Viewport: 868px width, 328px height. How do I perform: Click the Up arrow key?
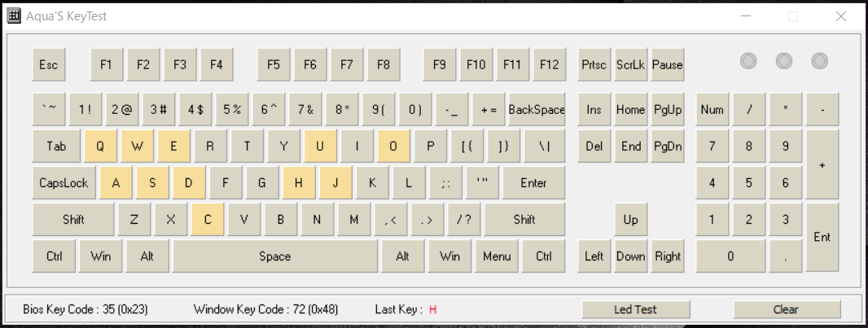point(630,220)
